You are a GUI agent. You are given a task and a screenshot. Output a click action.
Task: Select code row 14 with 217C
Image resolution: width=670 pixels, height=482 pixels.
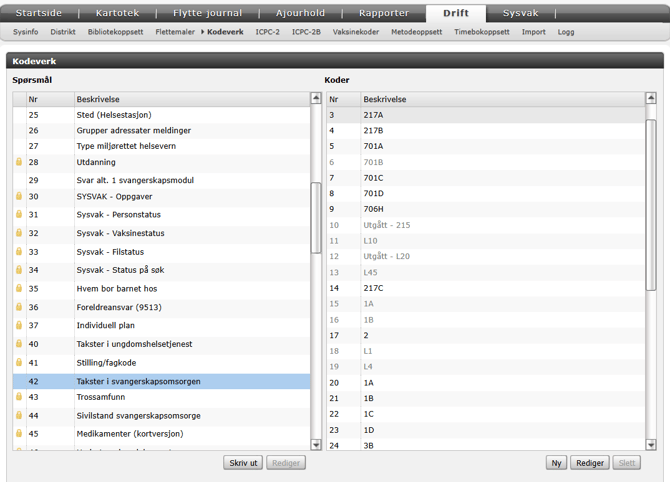pyautogui.click(x=373, y=288)
